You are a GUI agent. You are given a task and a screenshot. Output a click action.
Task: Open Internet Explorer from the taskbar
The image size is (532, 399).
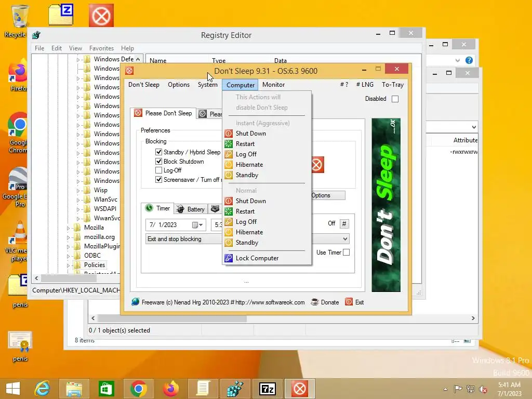coord(43,389)
